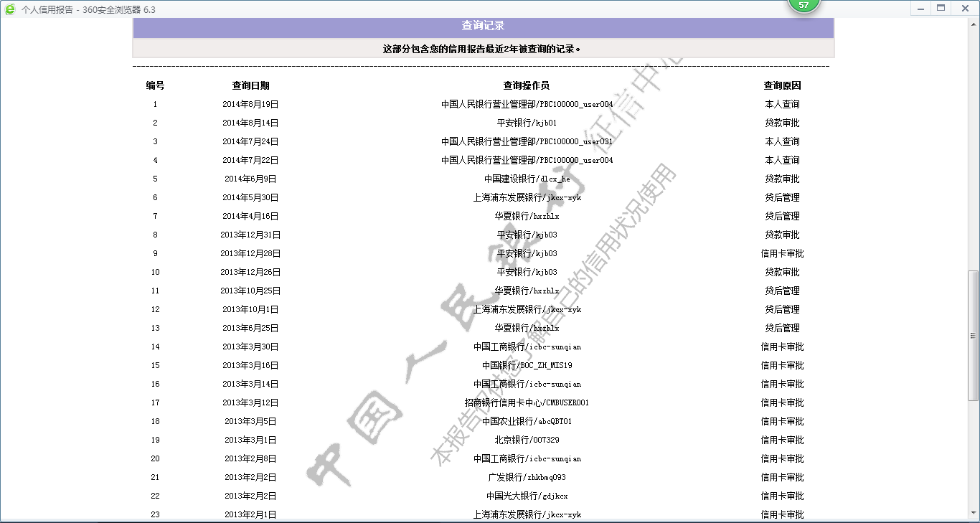Select the date 2013年6月25日
Viewport: 980px width, 523px height.
250,328
